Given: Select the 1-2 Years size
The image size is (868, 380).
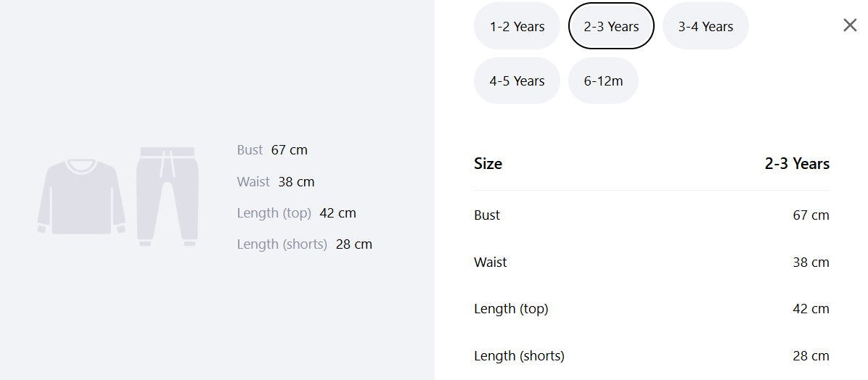Looking at the screenshot, I should pos(517,26).
